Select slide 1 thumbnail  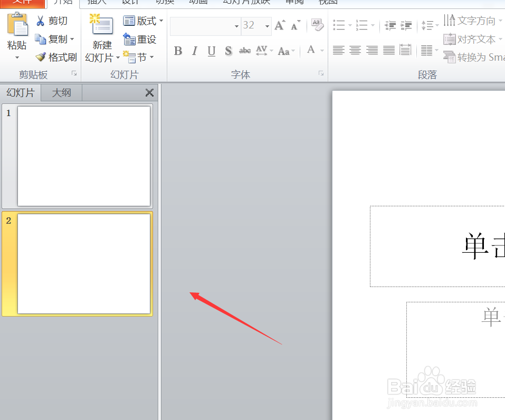click(84, 156)
